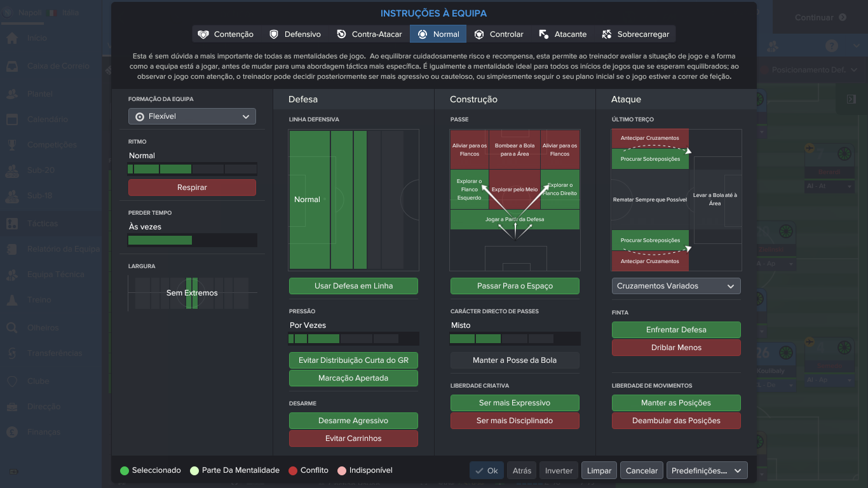
Task: Click the Tácticas sidebar icon
Action: pyautogui.click(x=12, y=224)
